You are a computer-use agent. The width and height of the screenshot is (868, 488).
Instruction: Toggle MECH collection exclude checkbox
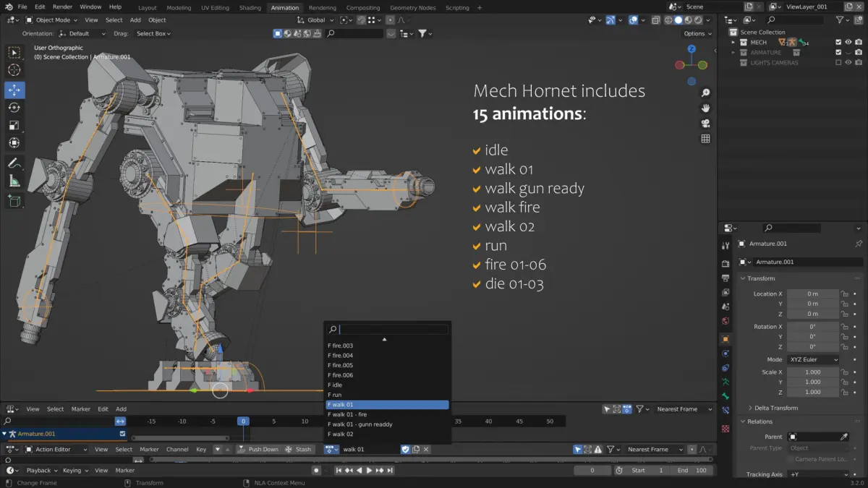pos(838,42)
